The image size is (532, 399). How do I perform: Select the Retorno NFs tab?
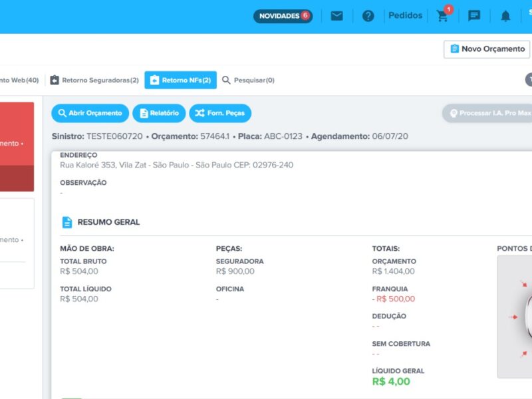coord(181,78)
